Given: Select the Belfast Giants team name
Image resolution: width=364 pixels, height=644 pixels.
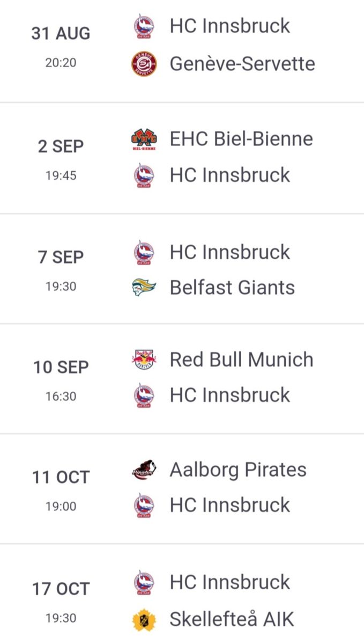Looking at the screenshot, I should (x=232, y=288).
